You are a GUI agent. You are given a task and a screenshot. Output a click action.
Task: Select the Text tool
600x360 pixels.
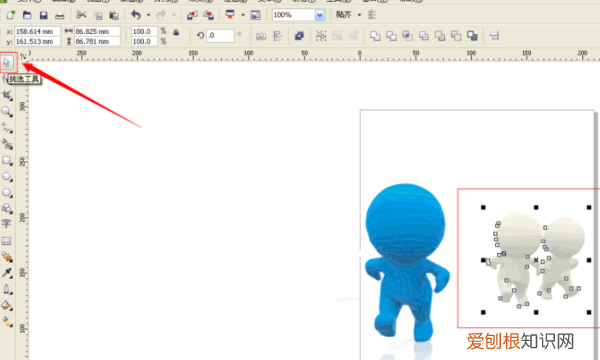(x=7, y=224)
